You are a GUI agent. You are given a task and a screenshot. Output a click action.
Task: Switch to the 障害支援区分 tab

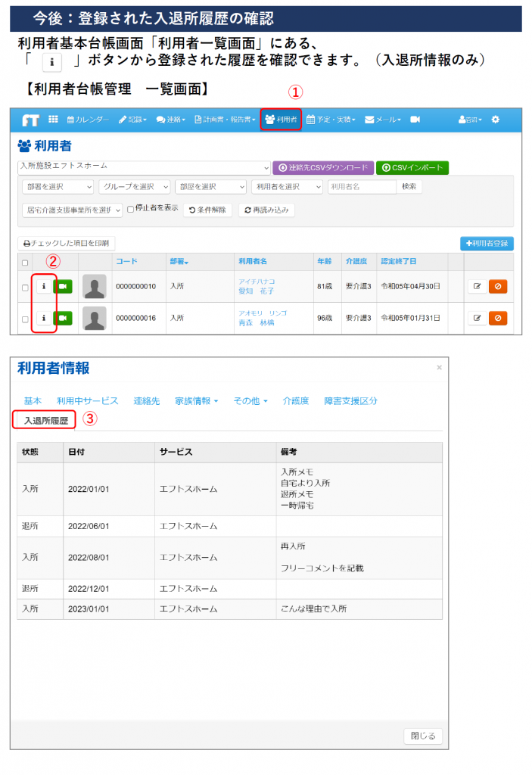(x=350, y=401)
